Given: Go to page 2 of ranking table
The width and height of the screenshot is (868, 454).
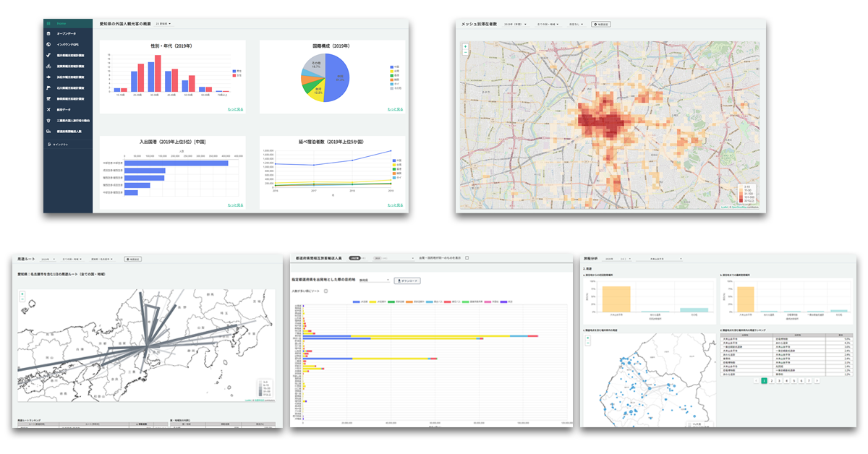Looking at the screenshot, I should coord(772,380).
